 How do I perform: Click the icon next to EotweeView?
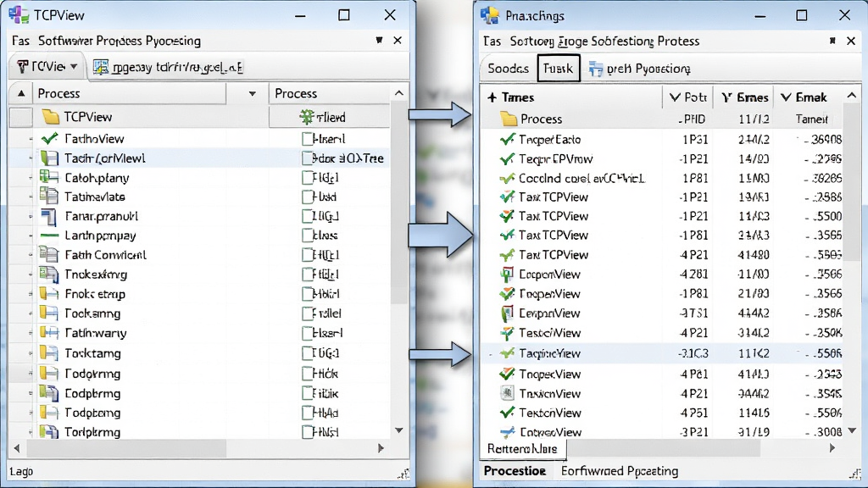(x=507, y=432)
